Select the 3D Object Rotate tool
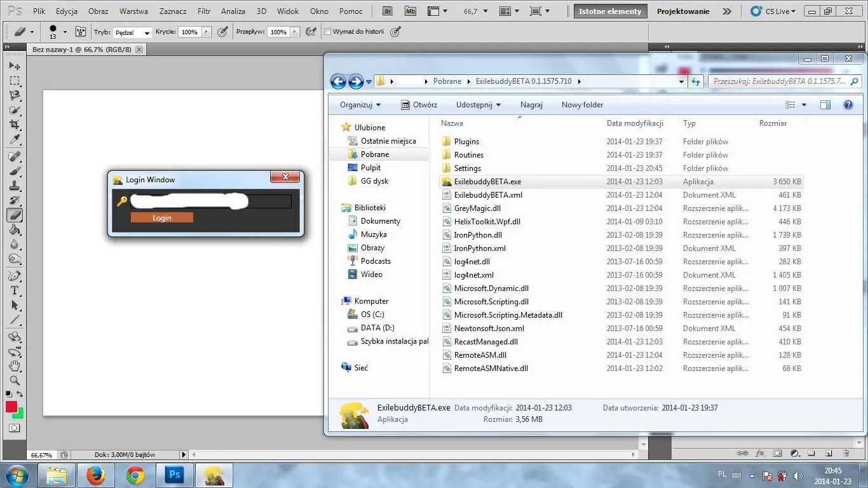Image resolution: width=868 pixels, height=488 pixels. click(x=15, y=337)
